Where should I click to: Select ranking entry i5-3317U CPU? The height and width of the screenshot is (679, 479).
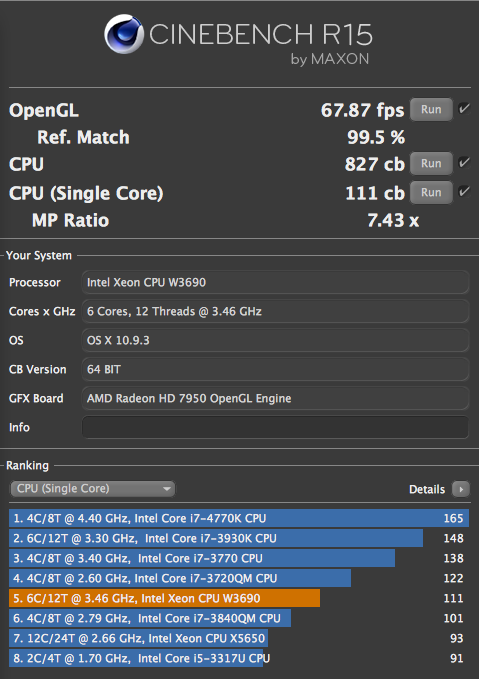(239, 658)
